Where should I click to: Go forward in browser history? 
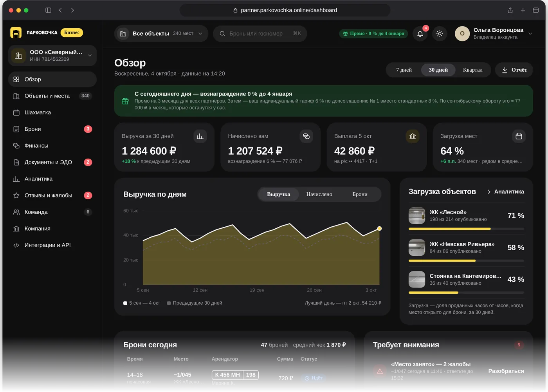(x=72, y=10)
